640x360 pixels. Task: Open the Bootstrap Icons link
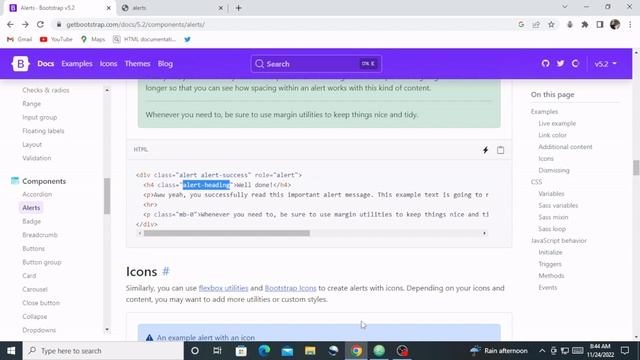click(290, 288)
